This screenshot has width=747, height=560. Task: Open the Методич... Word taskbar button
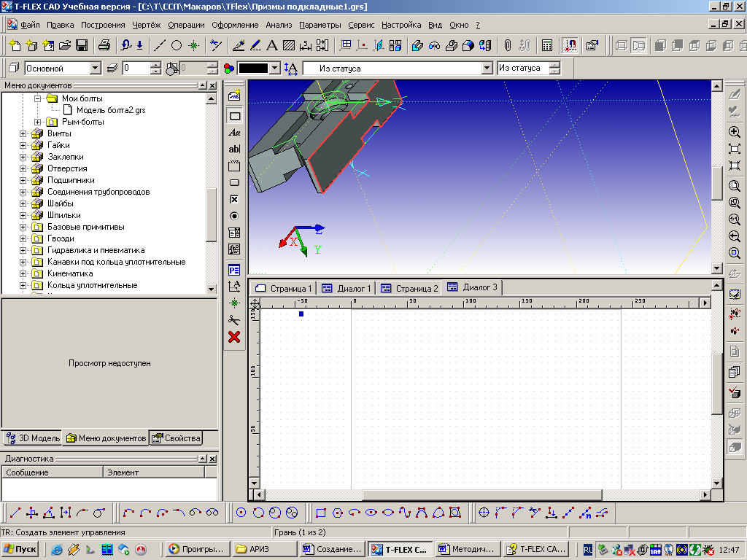pyautogui.click(x=468, y=549)
